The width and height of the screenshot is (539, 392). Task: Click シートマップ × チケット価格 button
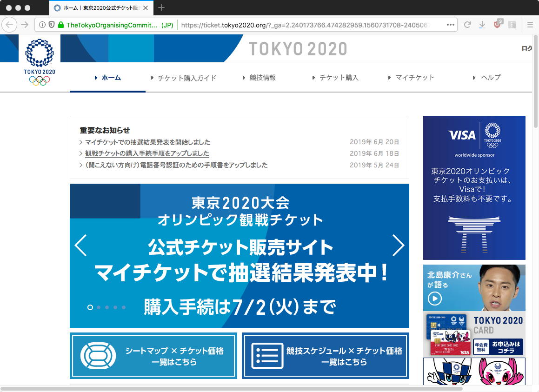153,356
